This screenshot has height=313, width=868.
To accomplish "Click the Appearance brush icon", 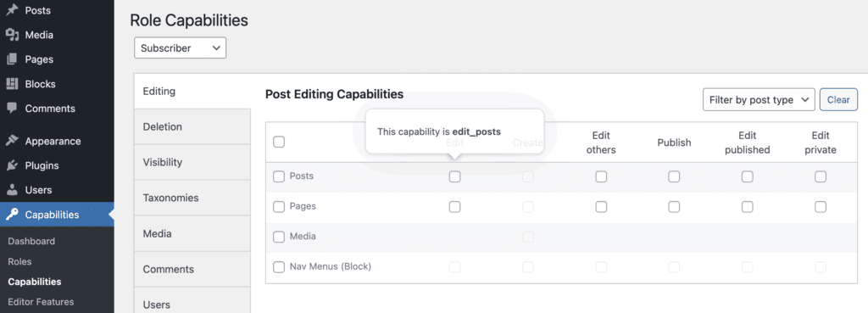I will pos(12,141).
